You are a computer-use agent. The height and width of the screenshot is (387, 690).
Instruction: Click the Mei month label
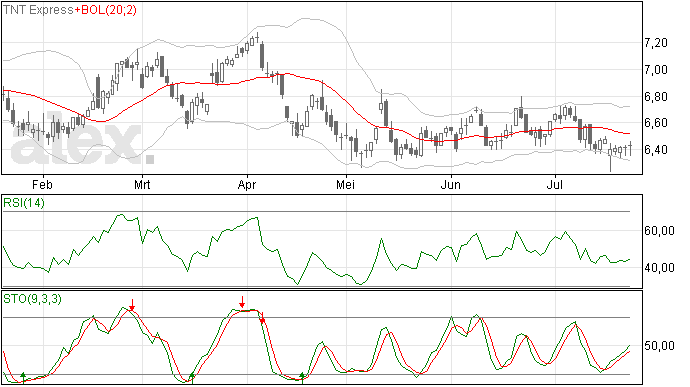pyautogui.click(x=345, y=185)
